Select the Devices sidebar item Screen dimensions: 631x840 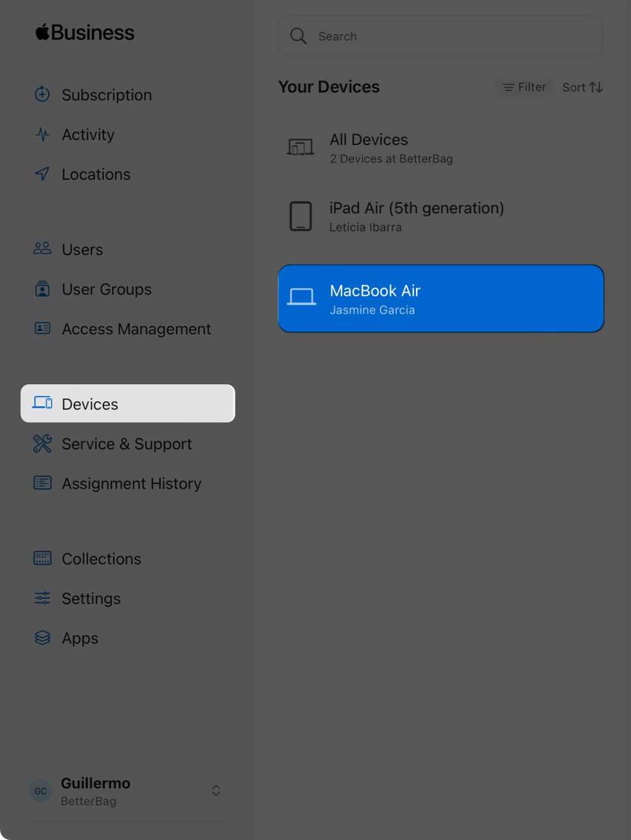click(128, 404)
